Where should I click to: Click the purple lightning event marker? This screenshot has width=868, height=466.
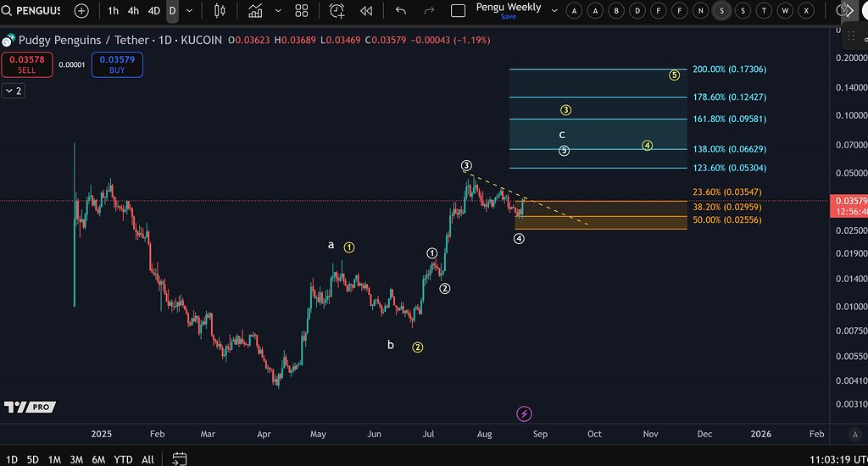pos(524,413)
